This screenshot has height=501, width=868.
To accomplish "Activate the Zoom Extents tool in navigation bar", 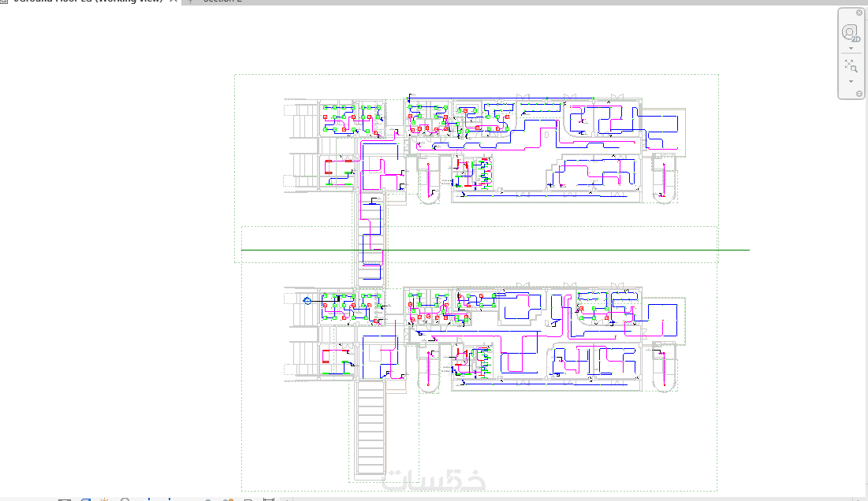I will tap(851, 66).
